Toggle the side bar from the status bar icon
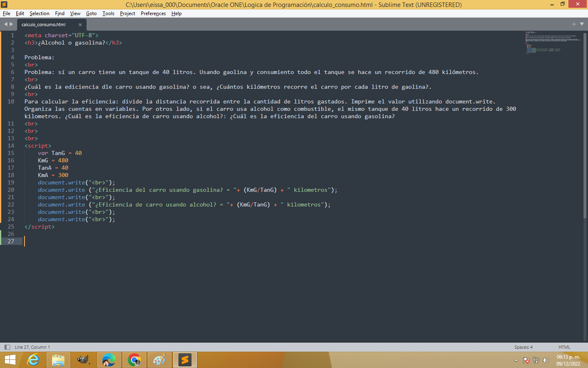Viewport: 588px width, 368px height. click(7, 347)
